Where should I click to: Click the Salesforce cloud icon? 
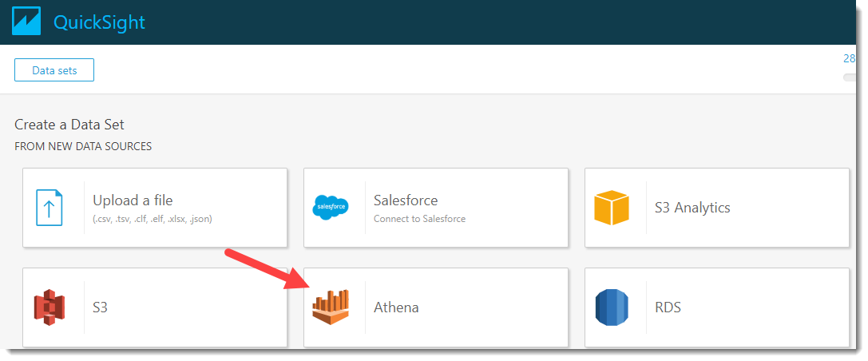(331, 208)
